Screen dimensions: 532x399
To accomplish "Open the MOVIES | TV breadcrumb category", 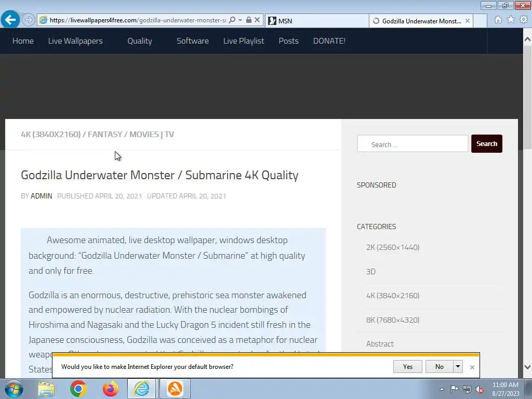I will pyautogui.click(x=152, y=135).
